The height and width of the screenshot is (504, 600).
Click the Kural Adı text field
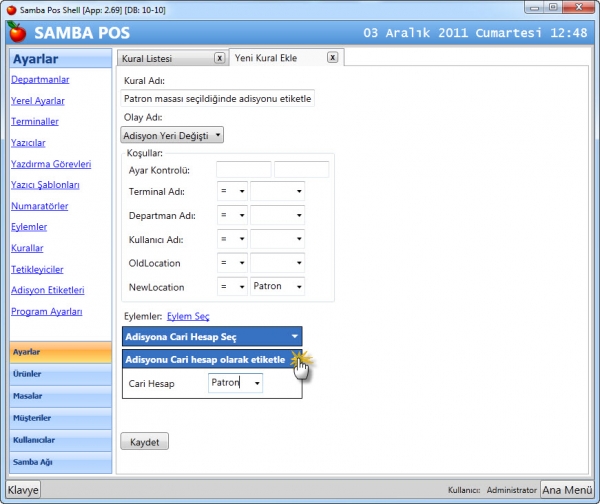pos(217,99)
